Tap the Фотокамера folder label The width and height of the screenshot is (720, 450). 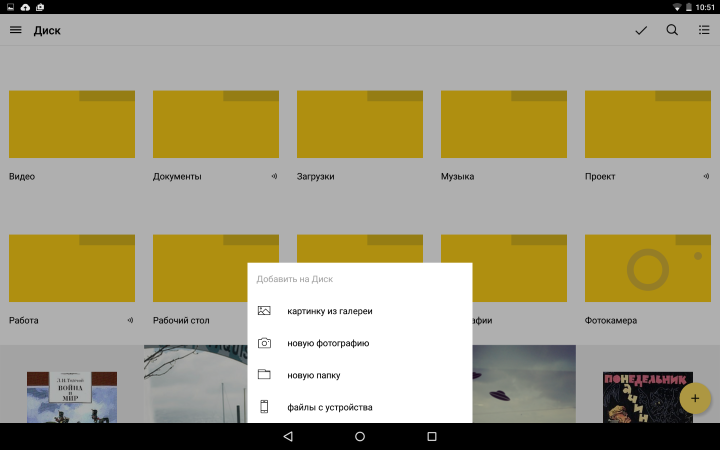pyautogui.click(x=611, y=320)
